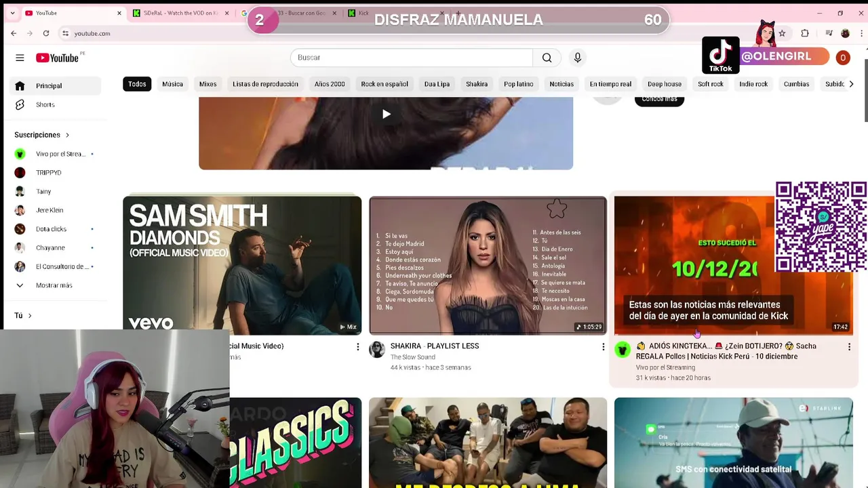868x488 pixels.
Task: Open Noticias Kick Perú video thumbnail
Action: click(733, 266)
